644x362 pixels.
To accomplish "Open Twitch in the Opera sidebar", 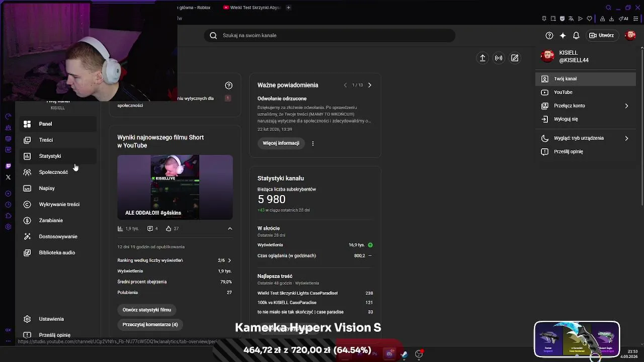I will [x=8, y=165].
